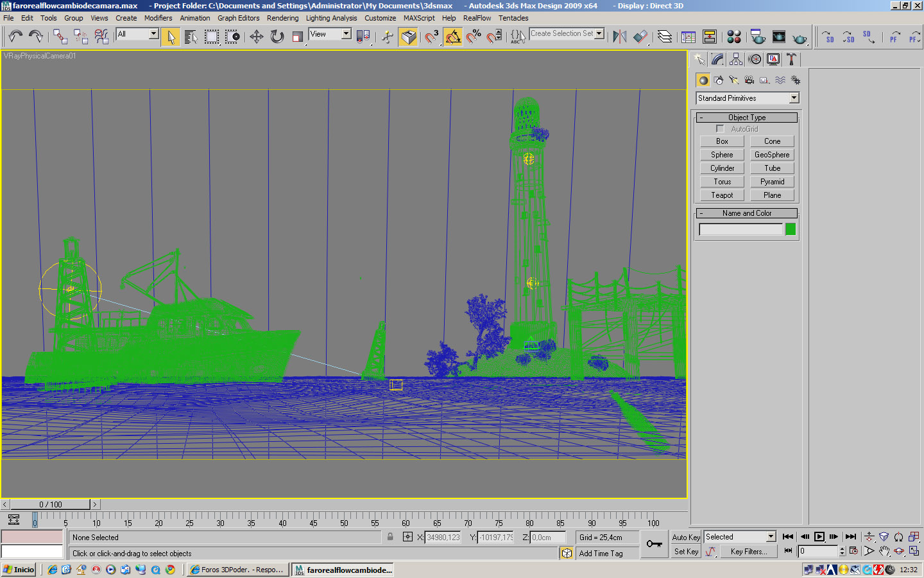Screen dimensions: 924x578
Task: Switch to the Display panel tab
Action: pyautogui.click(x=773, y=59)
